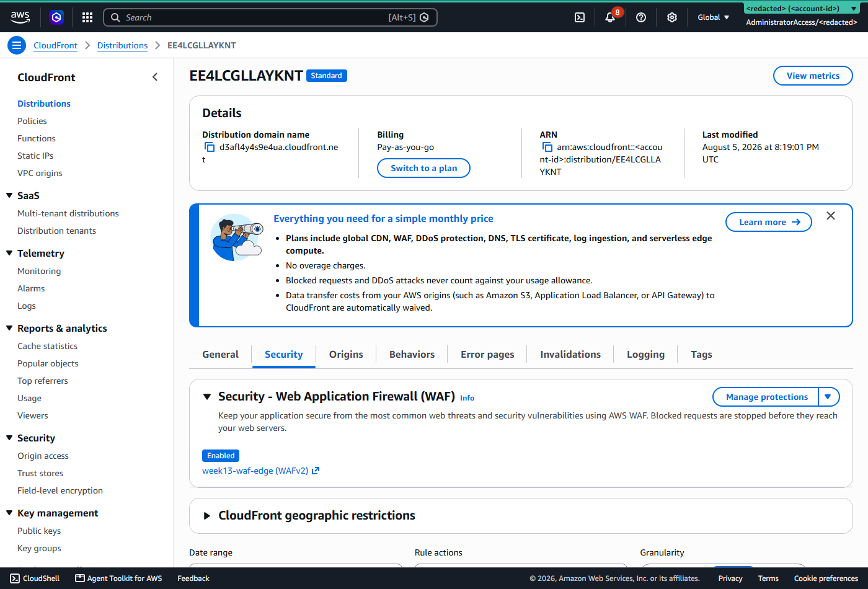Click Learn more in the banner
The image size is (868, 589).
click(769, 222)
